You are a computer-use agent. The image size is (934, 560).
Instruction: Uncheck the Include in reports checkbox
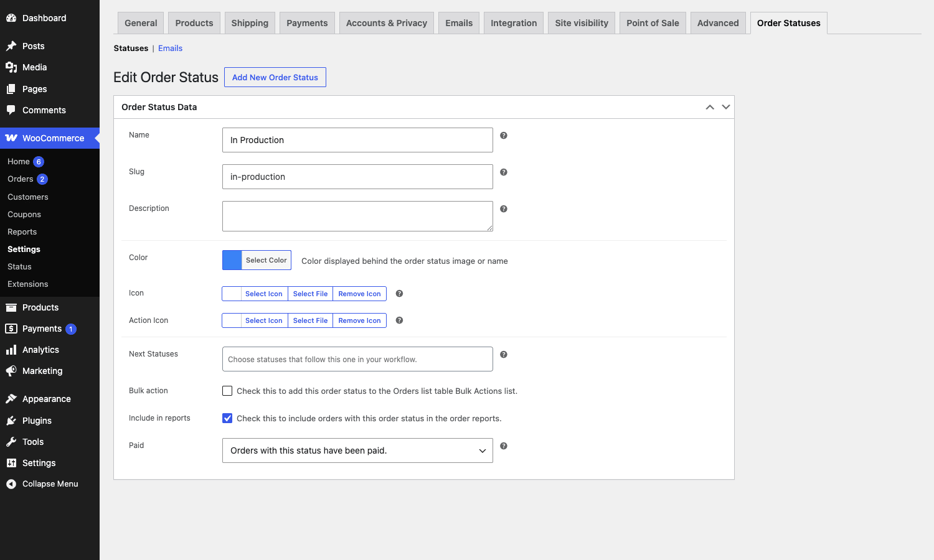point(227,418)
